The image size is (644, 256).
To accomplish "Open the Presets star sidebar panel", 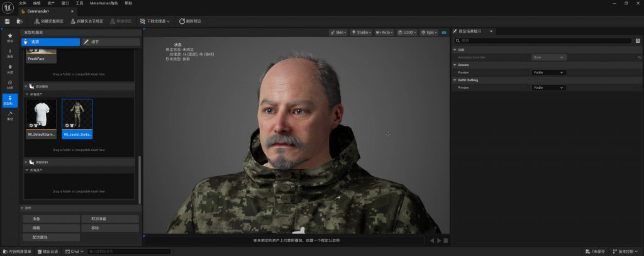I will (x=9, y=37).
